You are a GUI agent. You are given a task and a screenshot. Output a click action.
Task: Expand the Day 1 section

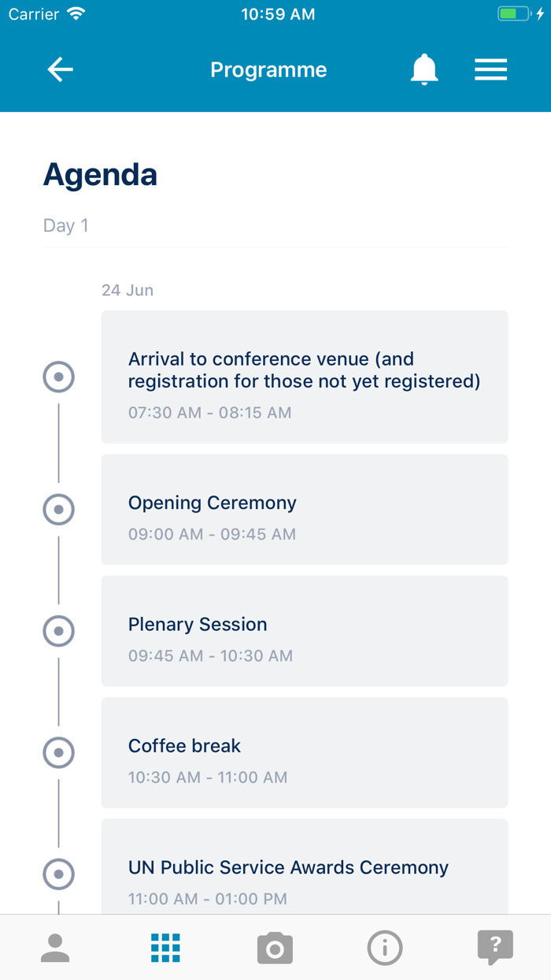pos(66,225)
